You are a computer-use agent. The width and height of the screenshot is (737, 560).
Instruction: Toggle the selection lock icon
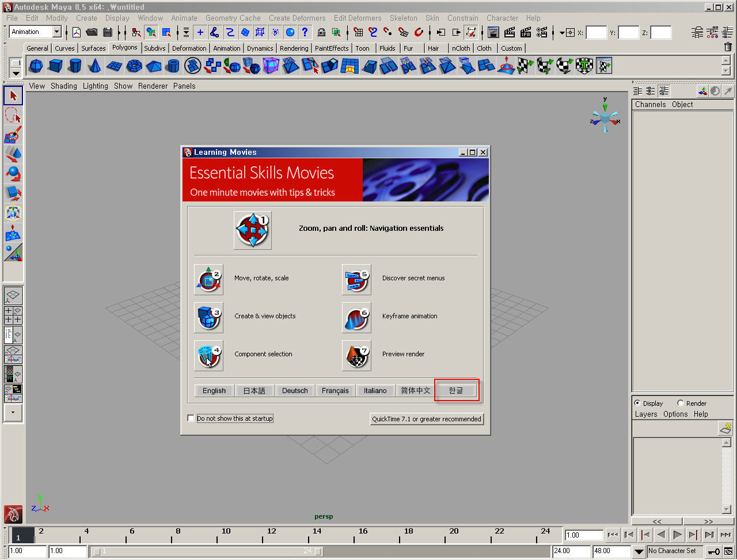tap(321, 32)
